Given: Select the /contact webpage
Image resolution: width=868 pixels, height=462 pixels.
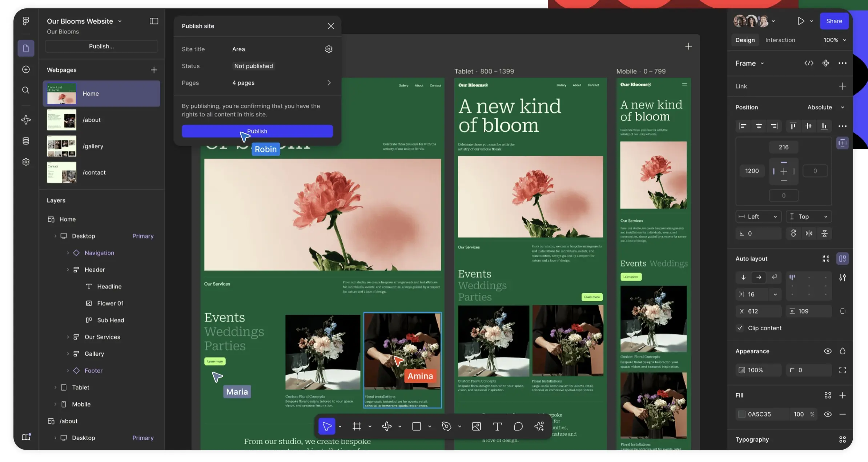Looking at the screenshot, I should pos(101,172).
